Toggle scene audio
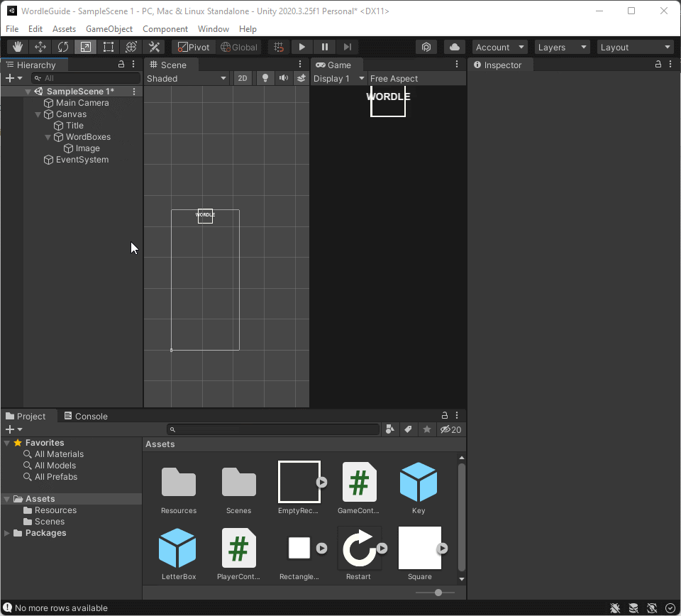This screenshot has height=616, width=681. (284, 78)
